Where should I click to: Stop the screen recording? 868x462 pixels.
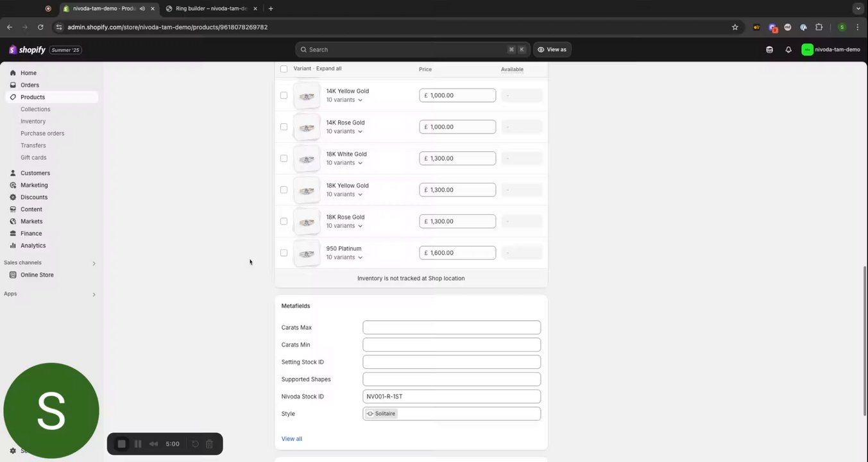(121, 444)
